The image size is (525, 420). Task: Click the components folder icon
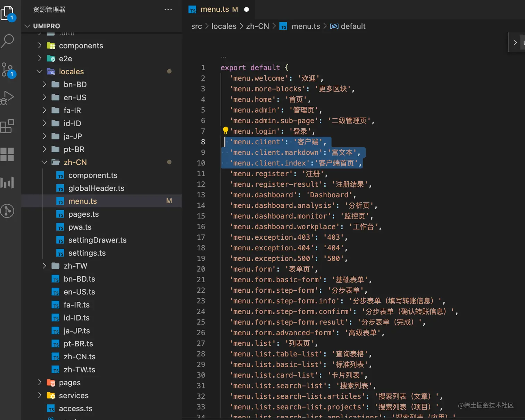(x=51, y=46)
